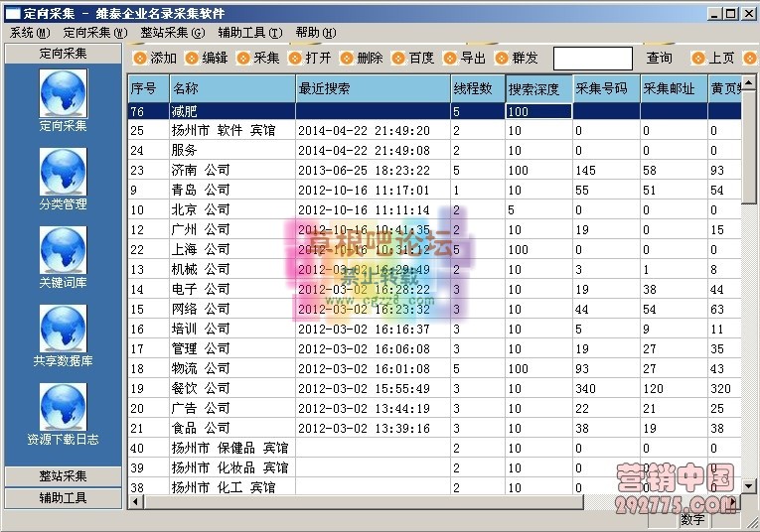Select the row 餐饮 公司
Image resolution: width=760 pixels, height=532 pixels.
(435, 389)
